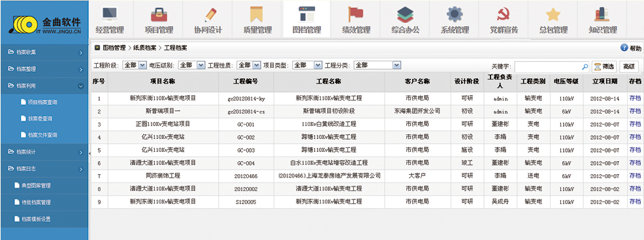Click the 高级 advanced search button
This screenshot has width=644, height=240.
[629, 67]
